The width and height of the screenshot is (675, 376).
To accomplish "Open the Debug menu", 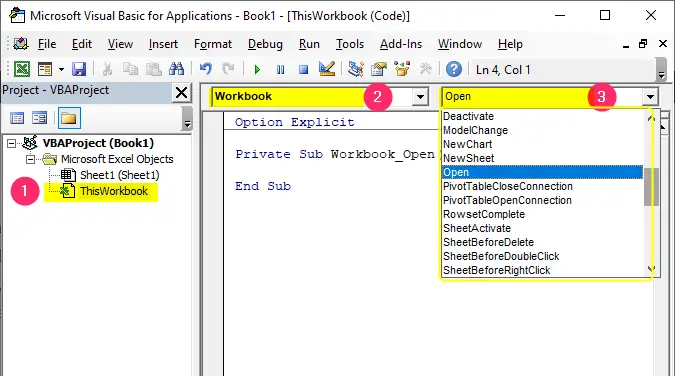I will click(x=265, y=44).
